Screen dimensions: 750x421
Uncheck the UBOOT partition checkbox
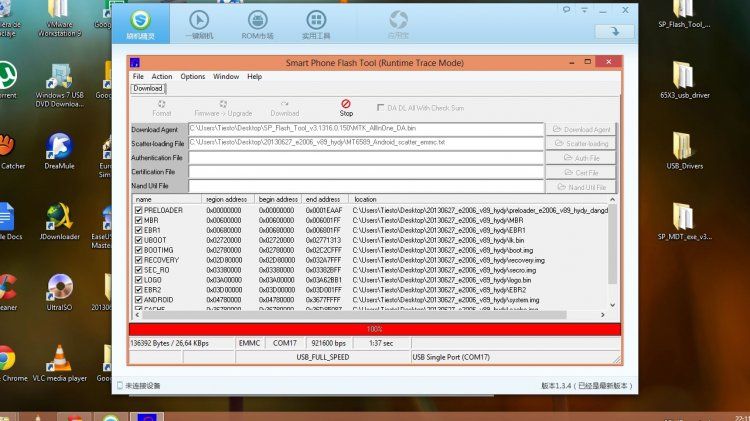tap(138, 240)
